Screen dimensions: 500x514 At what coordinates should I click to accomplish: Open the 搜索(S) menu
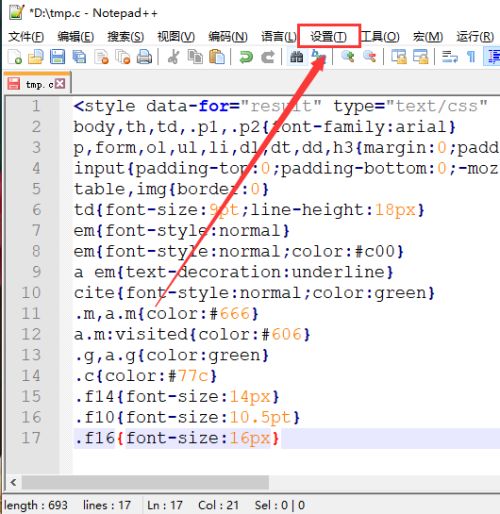click(126, 37)
